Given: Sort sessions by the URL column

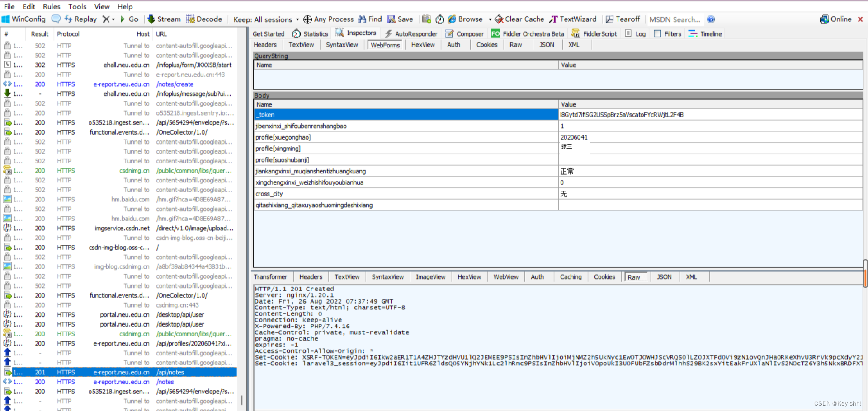Looking at the screenshot, I should [x=194, y=34].
